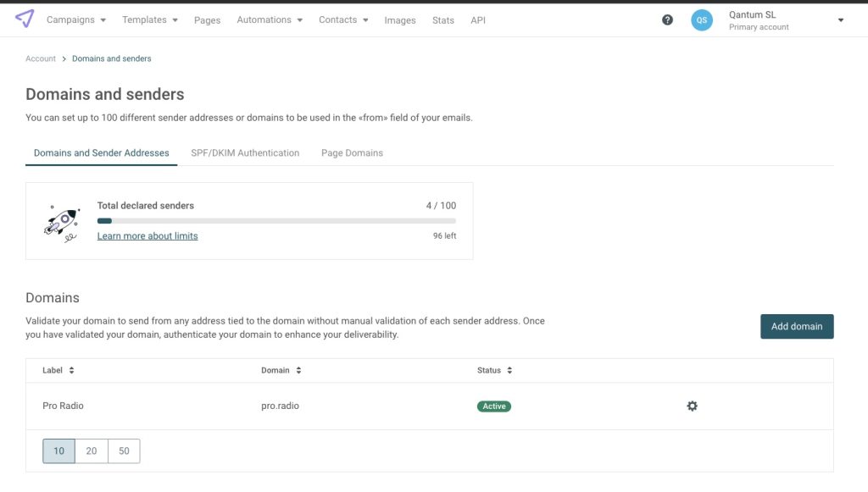Click the paper plane logo icon
The width and height of the screenshot is (868, 492).
25,19
